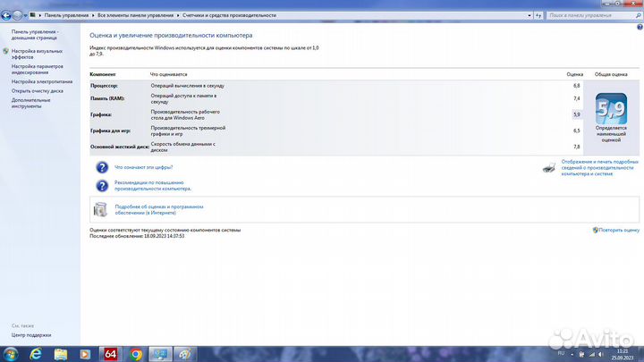
Task: Open 'Дополнительные инструменты' link
Action: 30,103
